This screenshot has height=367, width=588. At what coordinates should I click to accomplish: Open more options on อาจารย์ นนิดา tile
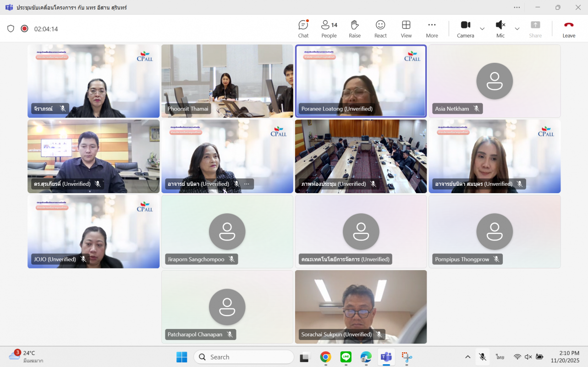[247, 184]
